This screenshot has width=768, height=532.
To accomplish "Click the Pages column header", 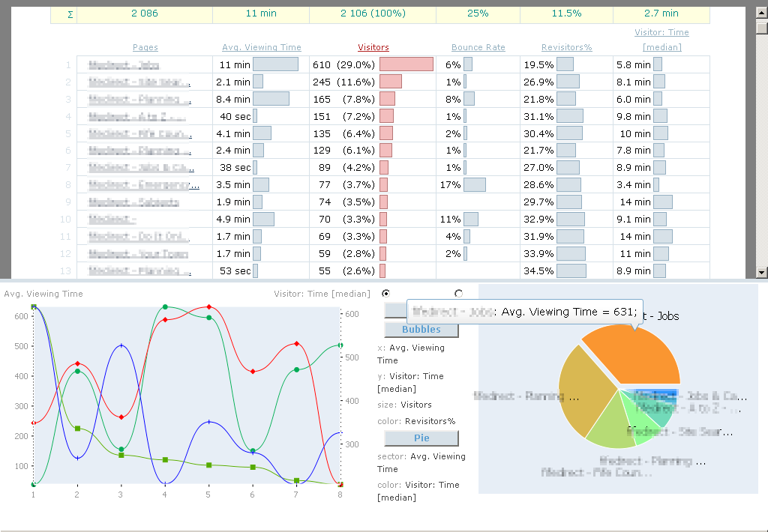I will coord(145,47).
